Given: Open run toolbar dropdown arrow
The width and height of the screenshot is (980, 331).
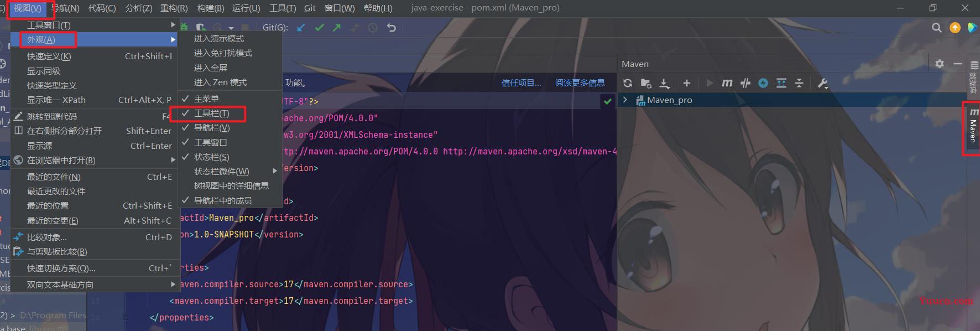Looking at the screenshot, I should [x=231, y=28].
